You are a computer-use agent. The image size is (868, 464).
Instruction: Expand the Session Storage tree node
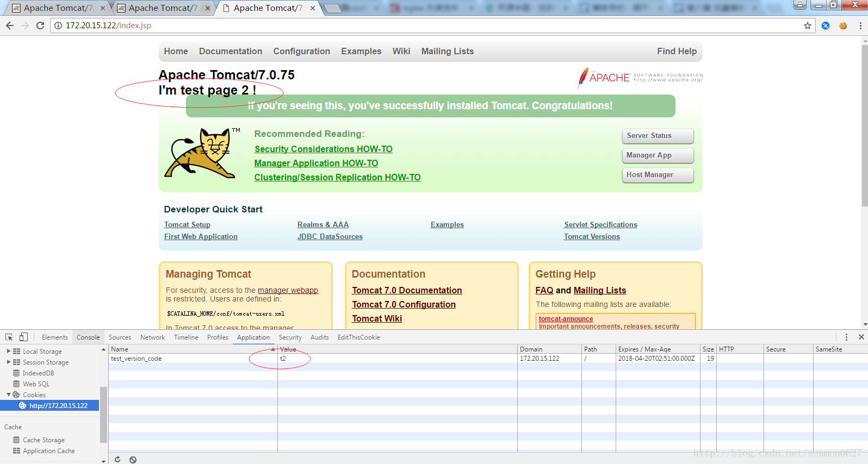tap(9, 362)
